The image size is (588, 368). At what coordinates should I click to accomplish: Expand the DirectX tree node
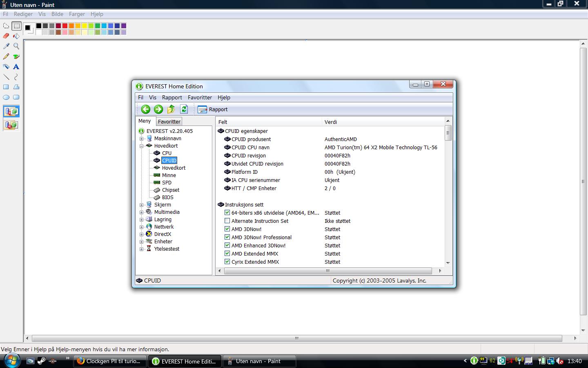pyautogui.click(x=142, y=234)
